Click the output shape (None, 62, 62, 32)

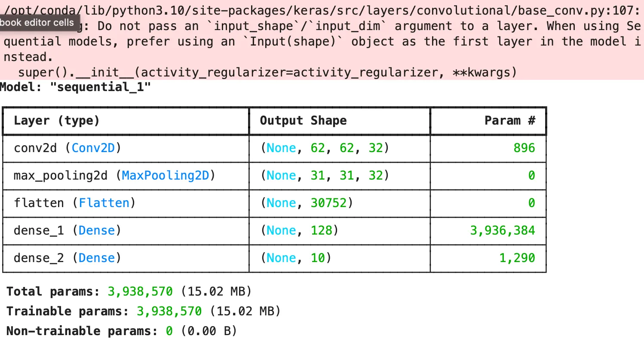coord(325,148)
